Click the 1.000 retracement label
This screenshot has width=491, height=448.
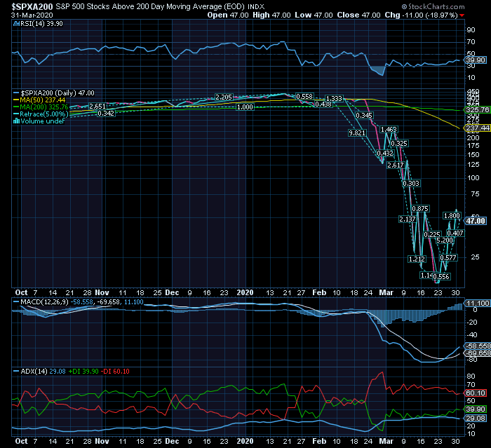245,107
